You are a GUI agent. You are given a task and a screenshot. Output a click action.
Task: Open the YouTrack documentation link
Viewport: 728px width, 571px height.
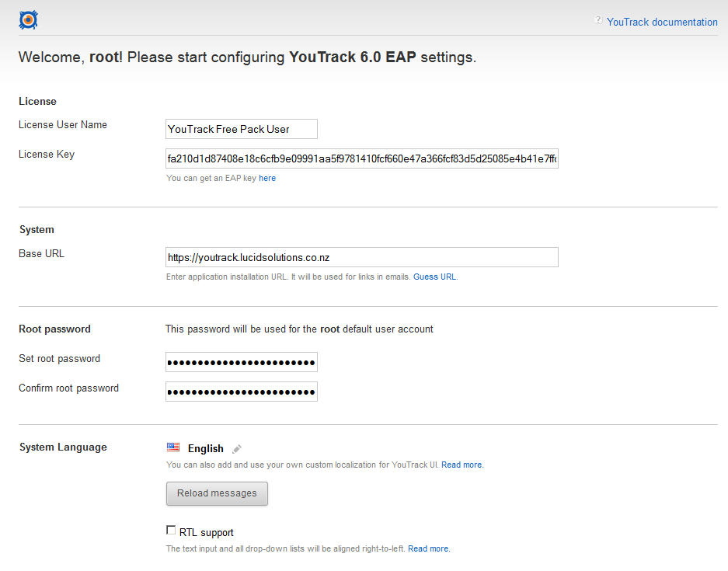662,22
